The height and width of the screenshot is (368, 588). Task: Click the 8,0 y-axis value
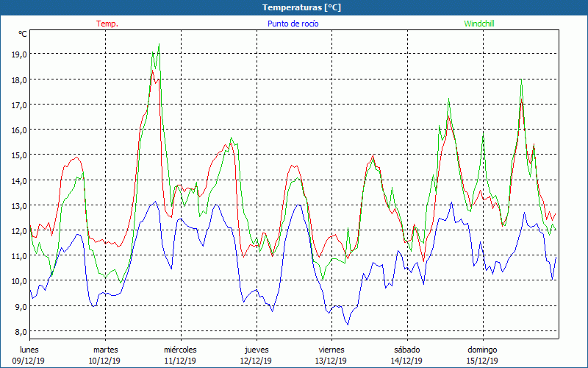[x=21, y=332]
